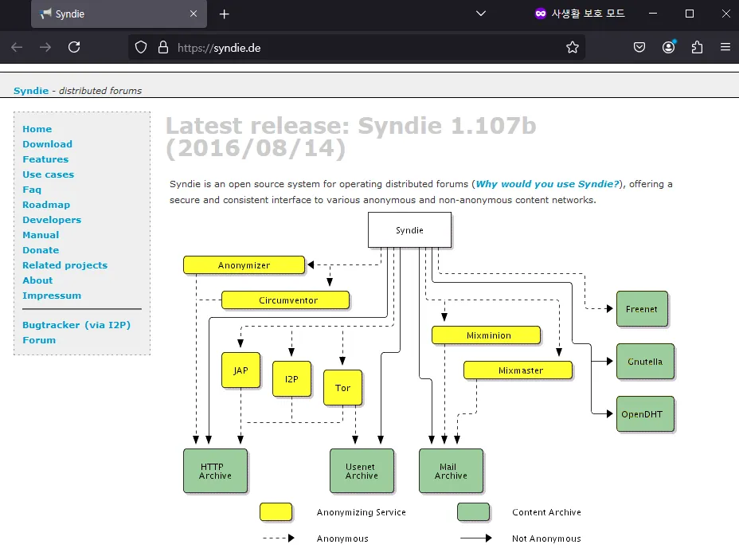Click the Usenet Archive node
The height and width of the screenshot is (560, 739).
coord(362,471)
